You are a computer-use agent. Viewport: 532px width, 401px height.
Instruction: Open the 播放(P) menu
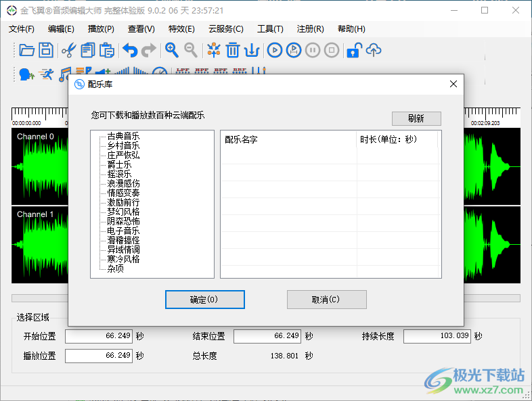click(101, 29)
